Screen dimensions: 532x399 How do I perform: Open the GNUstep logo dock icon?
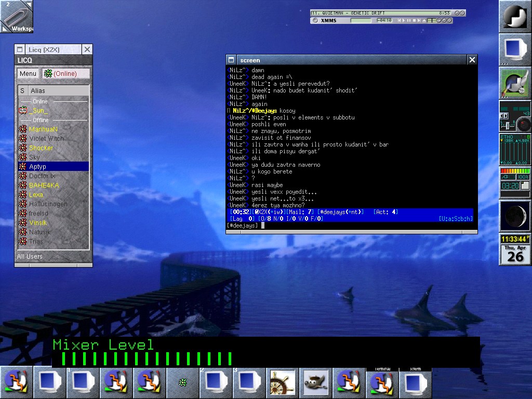(x=515, y=16)
